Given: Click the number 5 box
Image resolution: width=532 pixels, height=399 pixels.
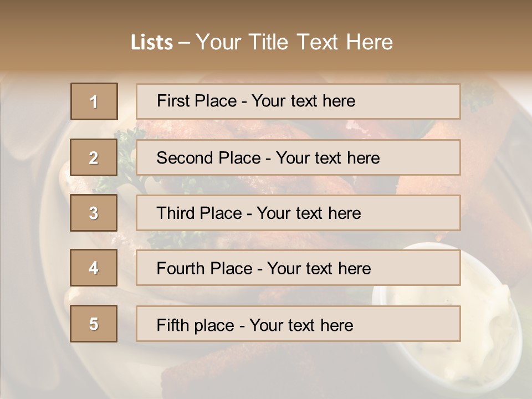Looking at the screenshot, I should tap(94, 324).
